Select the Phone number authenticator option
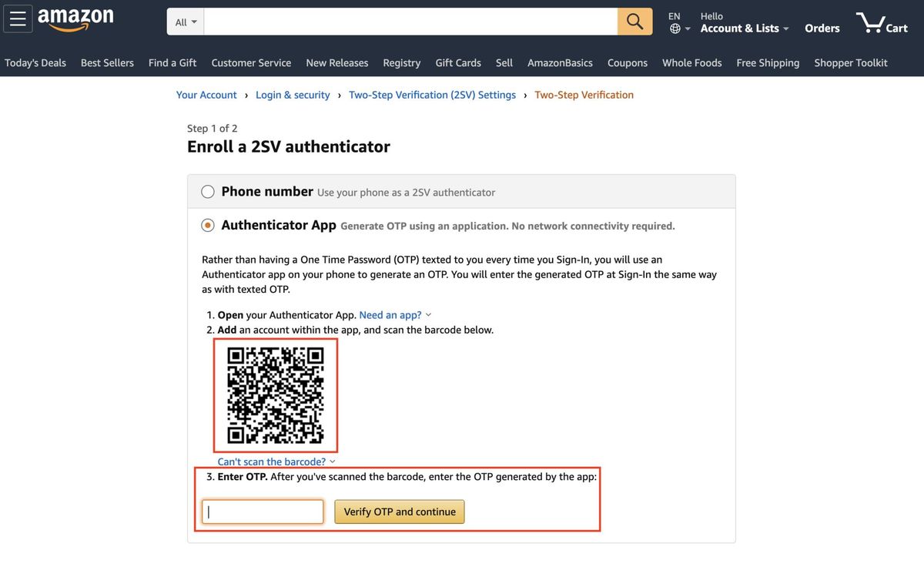 (207, 191)
